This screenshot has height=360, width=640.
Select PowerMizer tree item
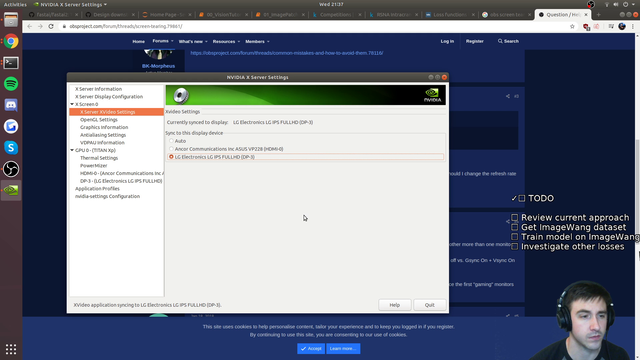point(93,166)
